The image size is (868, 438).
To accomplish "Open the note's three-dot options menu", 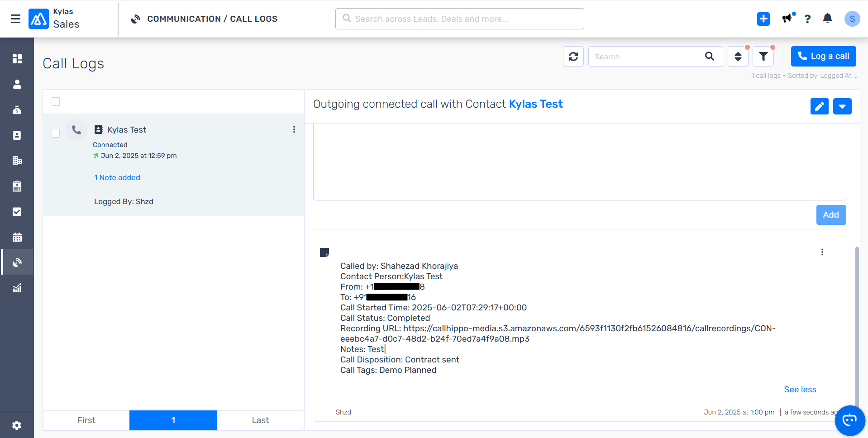I will pos(822,252).
